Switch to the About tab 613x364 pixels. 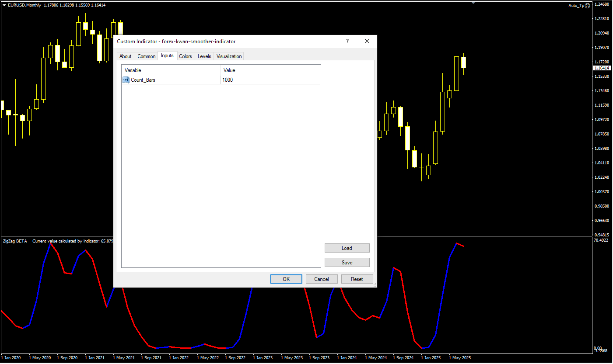[x=126, y=56]
